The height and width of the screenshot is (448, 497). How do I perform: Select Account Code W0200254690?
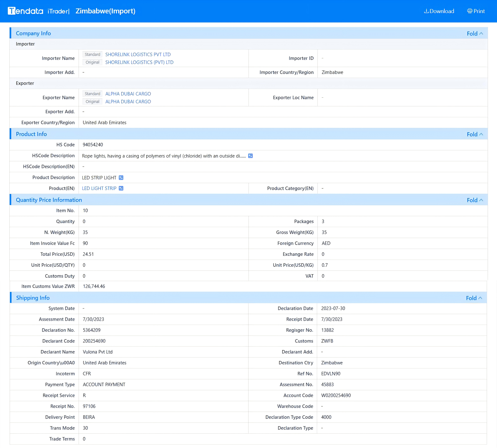336,396
